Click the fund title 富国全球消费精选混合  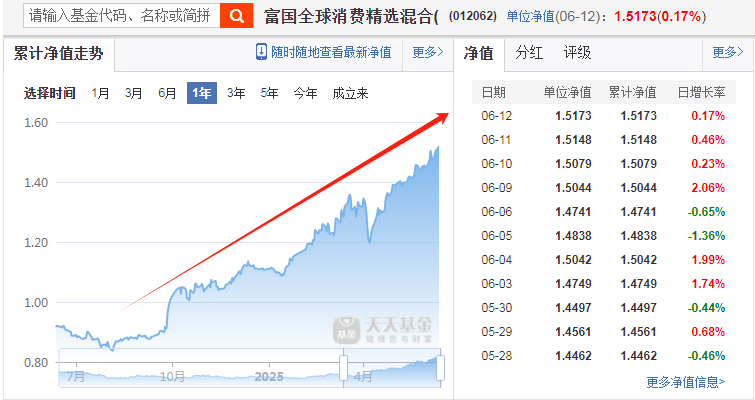(351, 17)
